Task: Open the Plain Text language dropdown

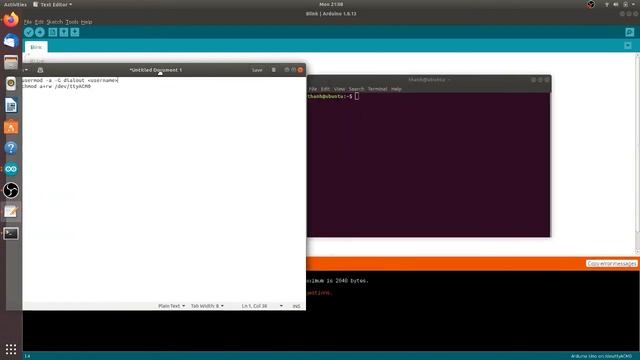Action: [x=171, y=306]
